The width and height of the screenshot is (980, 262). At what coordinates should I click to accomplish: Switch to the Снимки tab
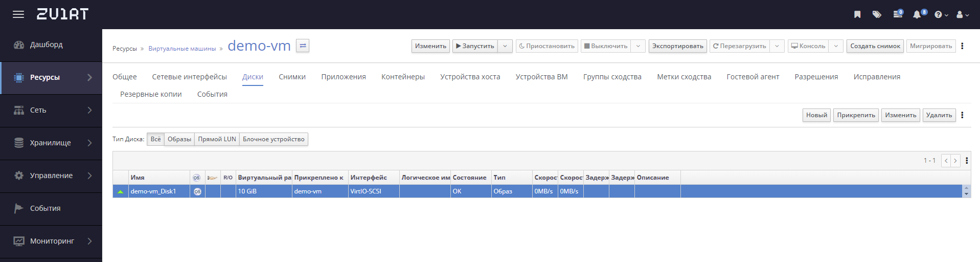292,77
